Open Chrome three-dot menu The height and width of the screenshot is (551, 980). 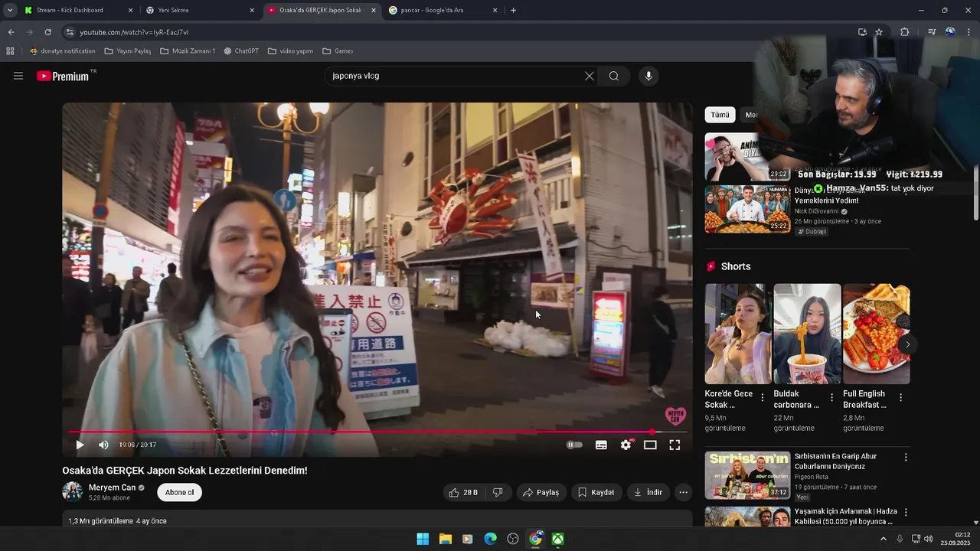[969, 32]
